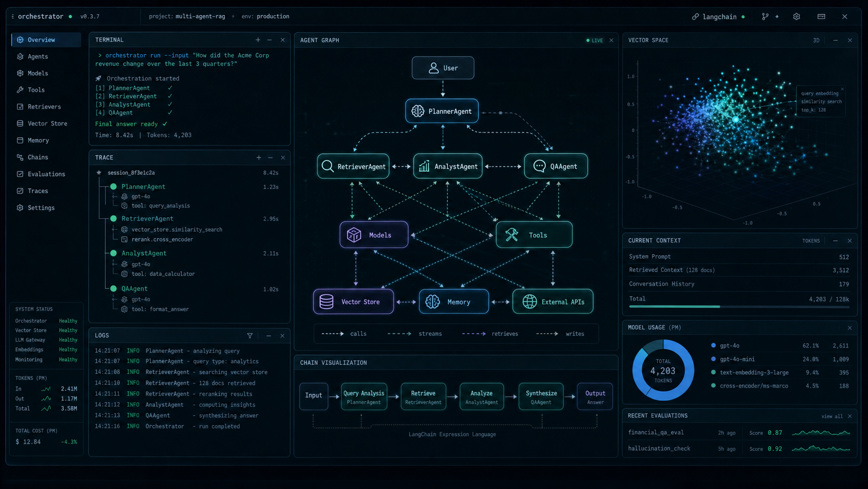868x489 pixels.
Task: Open the Vector Store sidebar entry
Action: pyautogui.click(x=46, y=123)
